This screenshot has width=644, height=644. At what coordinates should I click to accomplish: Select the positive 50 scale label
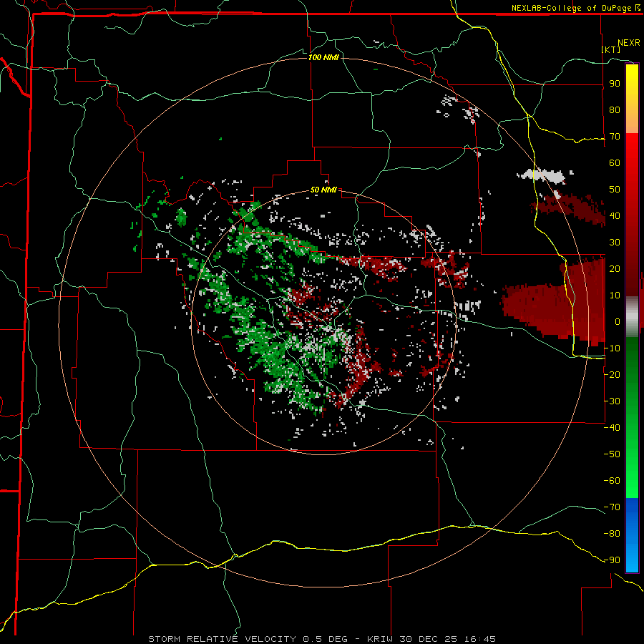coord(615,190)
